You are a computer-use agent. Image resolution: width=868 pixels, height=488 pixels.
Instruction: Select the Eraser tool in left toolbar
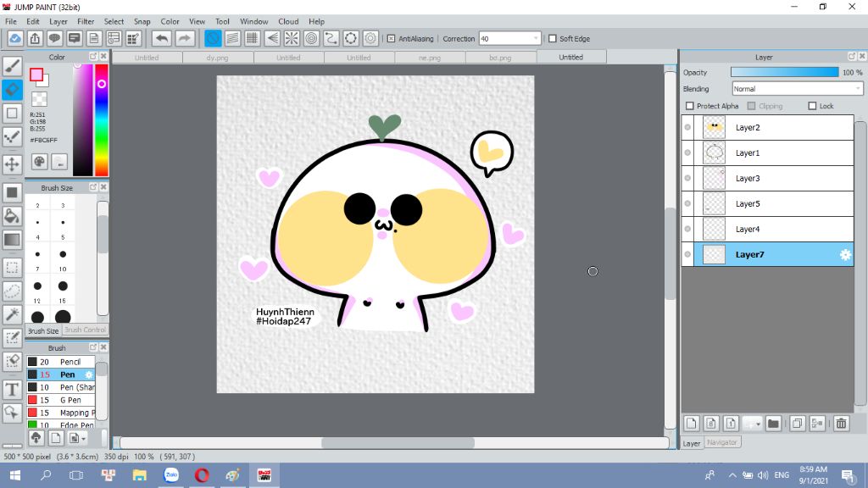coord(12,89)
